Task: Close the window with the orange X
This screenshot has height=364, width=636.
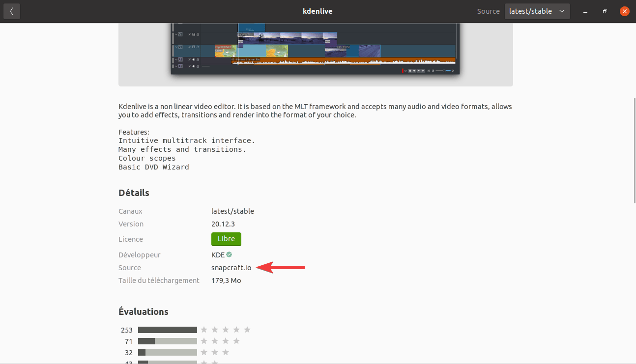Action: [x=624, y=11]
